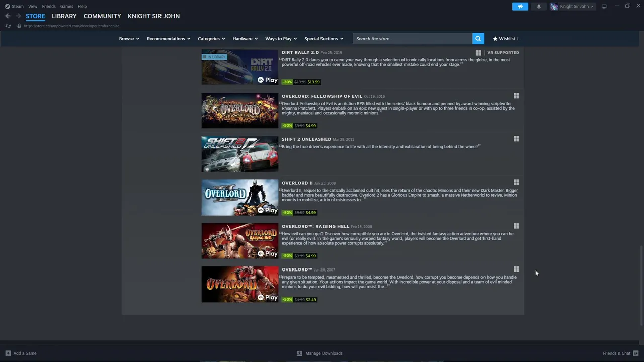Click the Windows icon on the Overlord: Fellowship of Evil row
This screenshot has width=644, height=362.
516,96
